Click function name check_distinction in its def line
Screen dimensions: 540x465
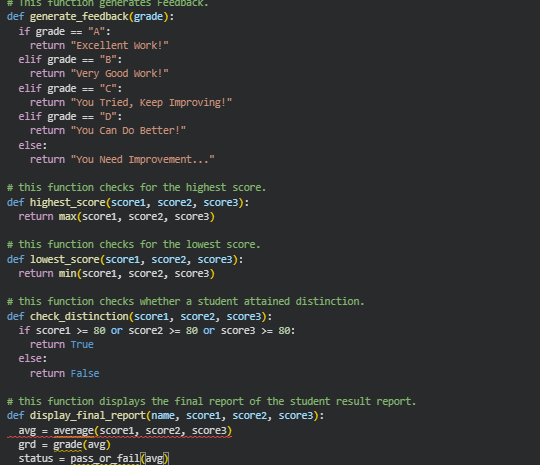(x=79, y=316)
